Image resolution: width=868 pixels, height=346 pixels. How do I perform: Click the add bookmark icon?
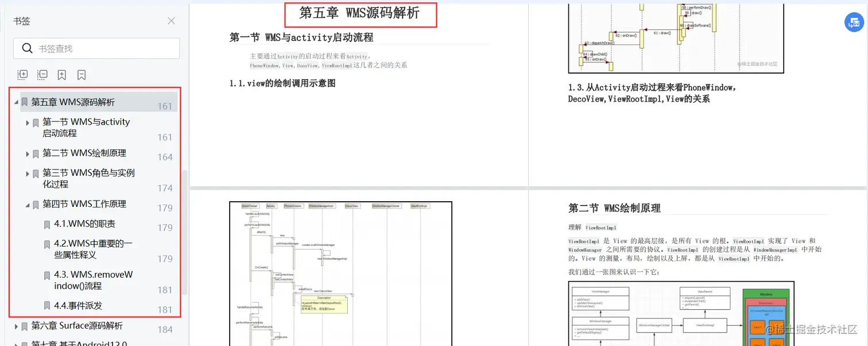[x=61, y=75]
